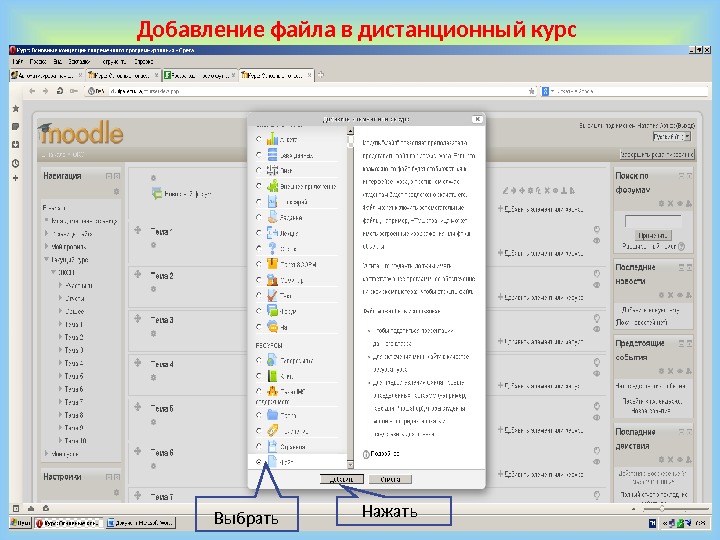Click the password wand key icon

coord(73,91)
